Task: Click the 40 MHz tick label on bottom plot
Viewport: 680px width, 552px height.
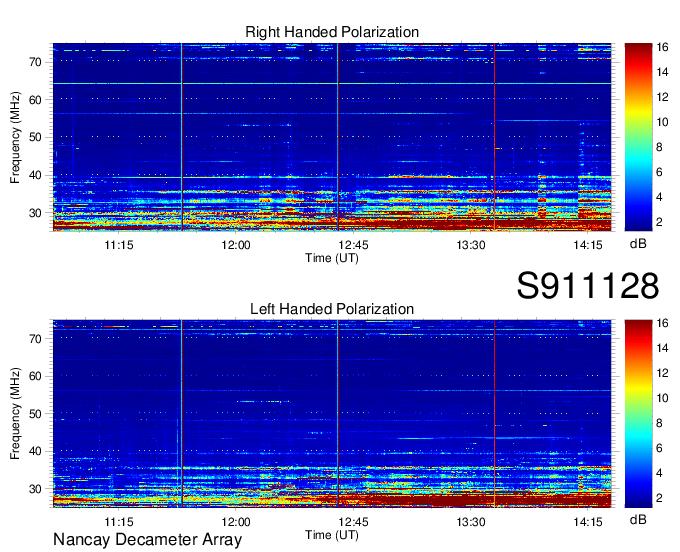Action: click(x=35, y=451)
